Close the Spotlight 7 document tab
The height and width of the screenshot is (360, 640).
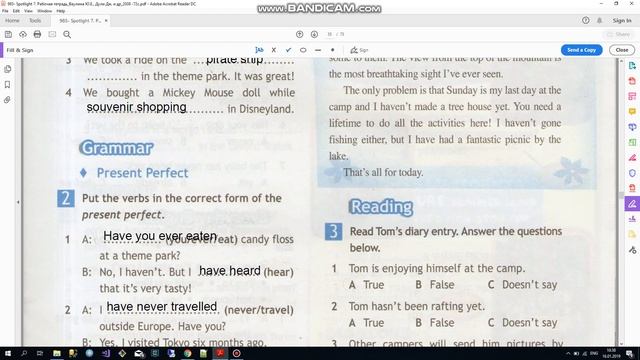(x=106, y=20)
